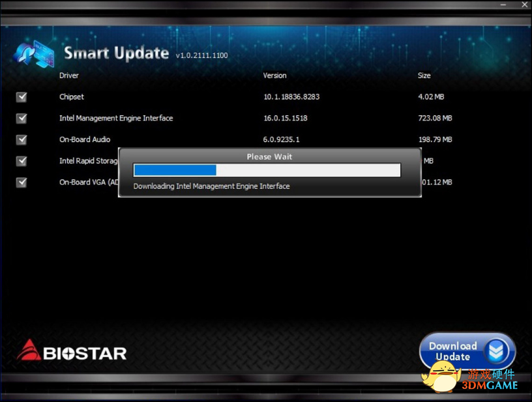Toggle Intel Management Engine Interface checkbox
The height and width of the screenshot is (402, 532).
click(22, 119)
